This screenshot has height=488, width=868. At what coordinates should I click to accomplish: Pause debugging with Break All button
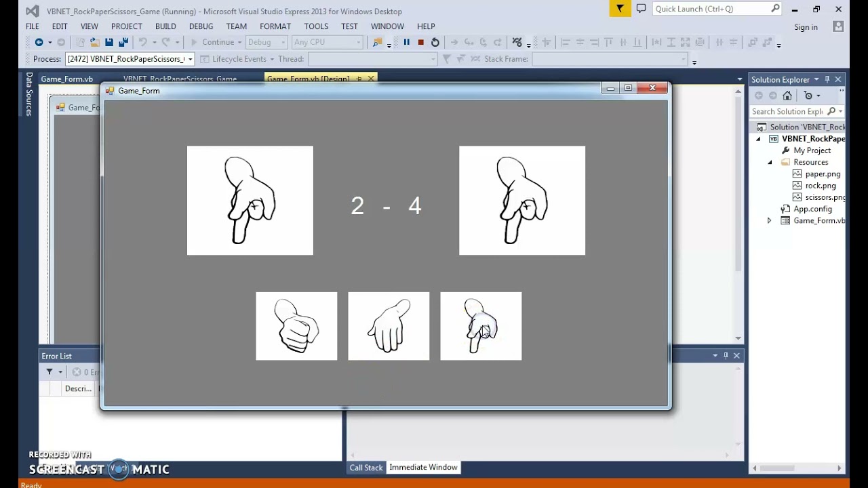click(406, 42)
